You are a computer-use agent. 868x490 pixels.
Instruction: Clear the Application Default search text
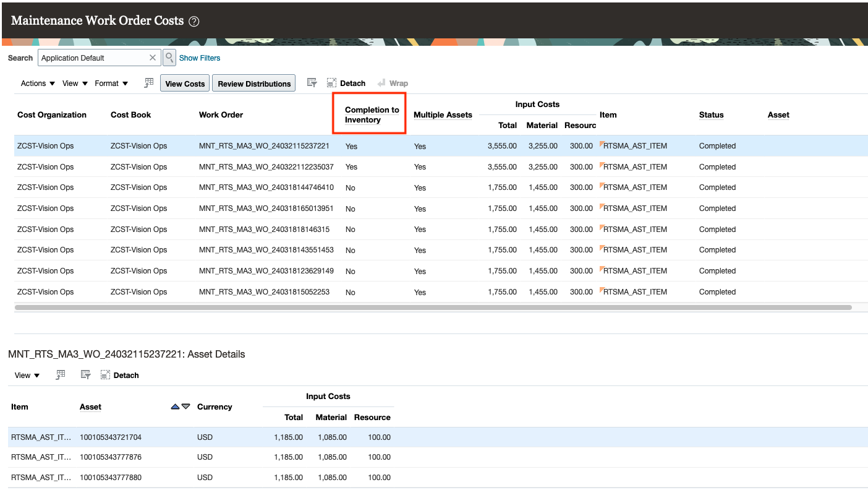coord(153,58)
